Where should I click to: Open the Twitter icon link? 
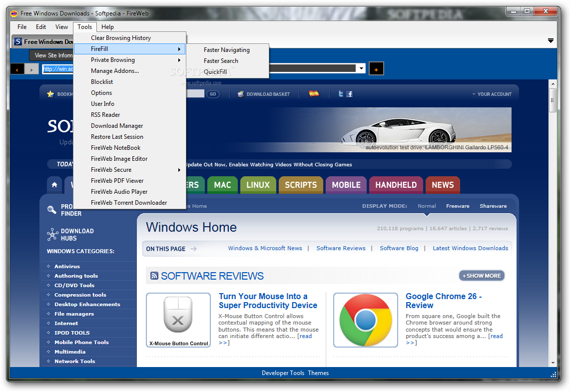341,94
